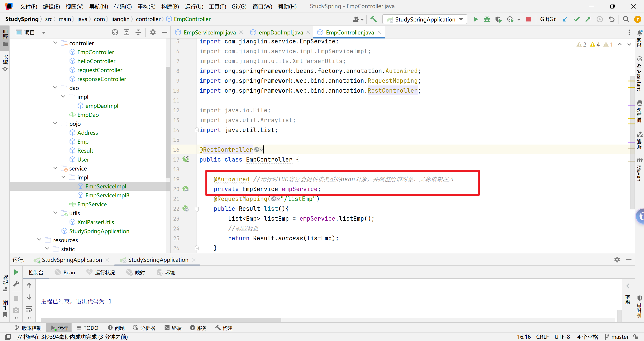Open the 终端 terminal tool button
644x341 pixels.
[173, 328]
